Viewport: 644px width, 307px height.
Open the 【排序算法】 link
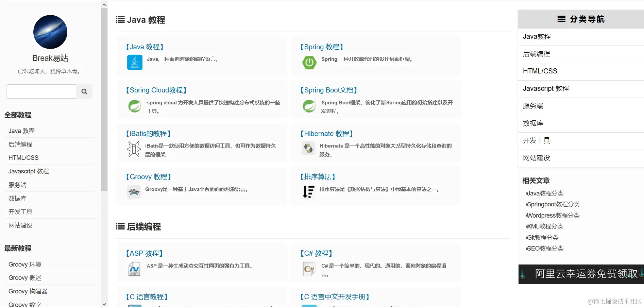[x=318, y=177]
